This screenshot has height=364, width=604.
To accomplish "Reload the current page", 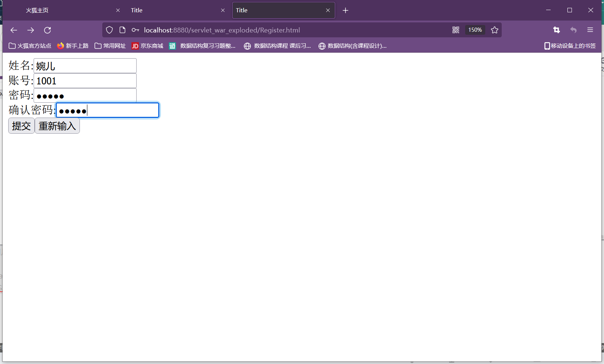I will pos(47,30).
